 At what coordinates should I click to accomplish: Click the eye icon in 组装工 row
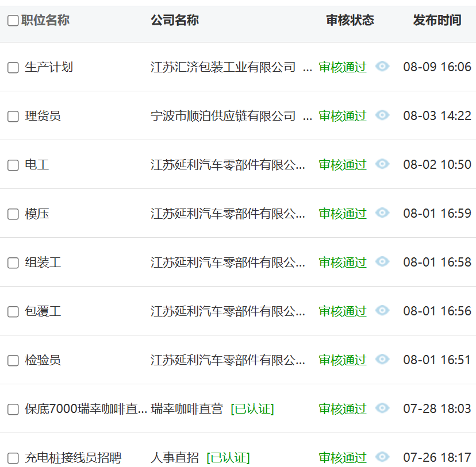click(x=382, y=262)
